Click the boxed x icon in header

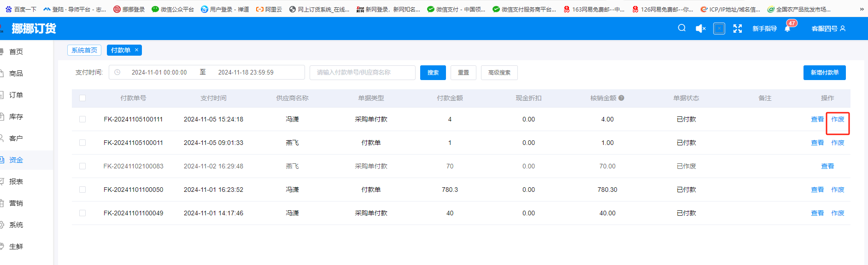point(719,29)
